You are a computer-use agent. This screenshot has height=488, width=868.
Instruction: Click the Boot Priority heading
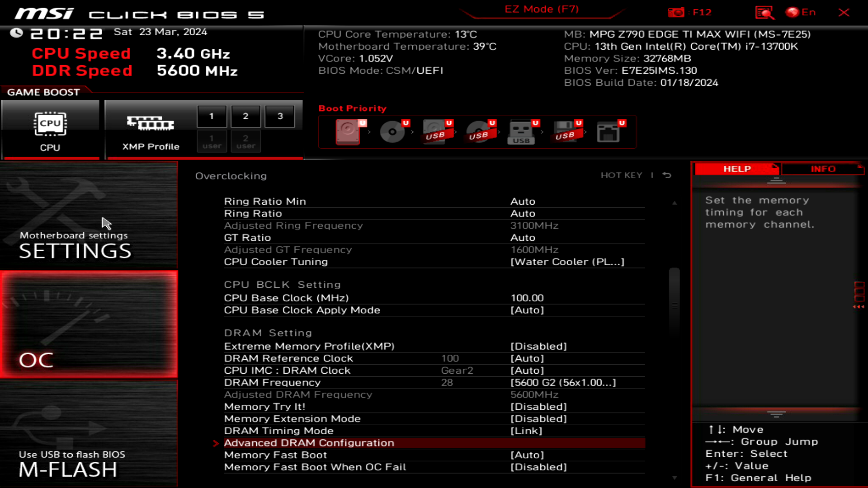coord(353,108)
